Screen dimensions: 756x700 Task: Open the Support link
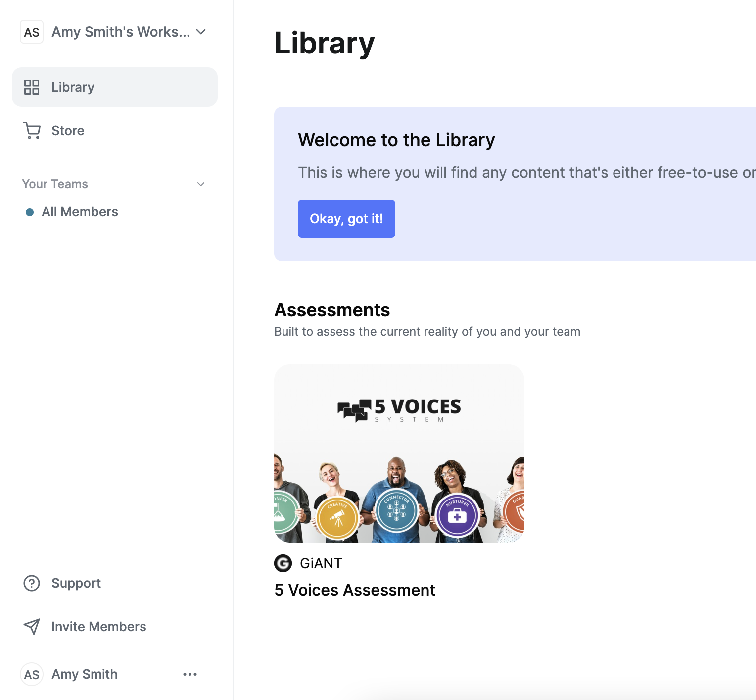coord(76,583)
